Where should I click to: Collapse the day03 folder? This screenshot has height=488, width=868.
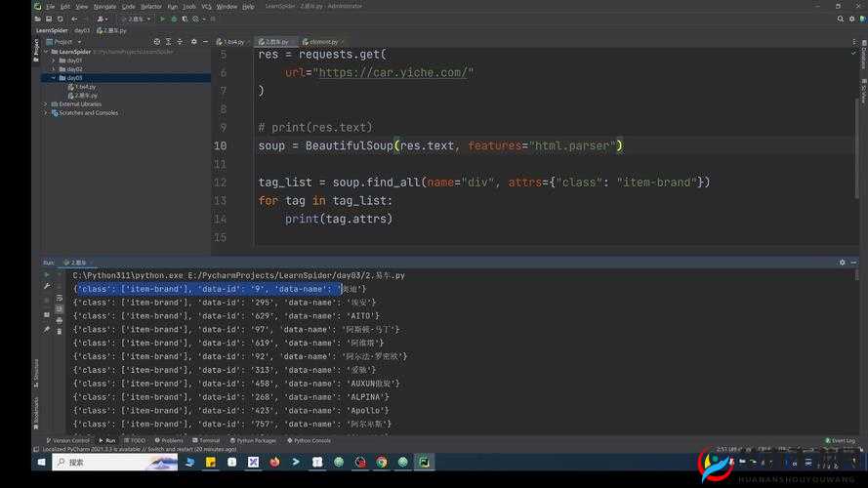[x=54, y=78]
